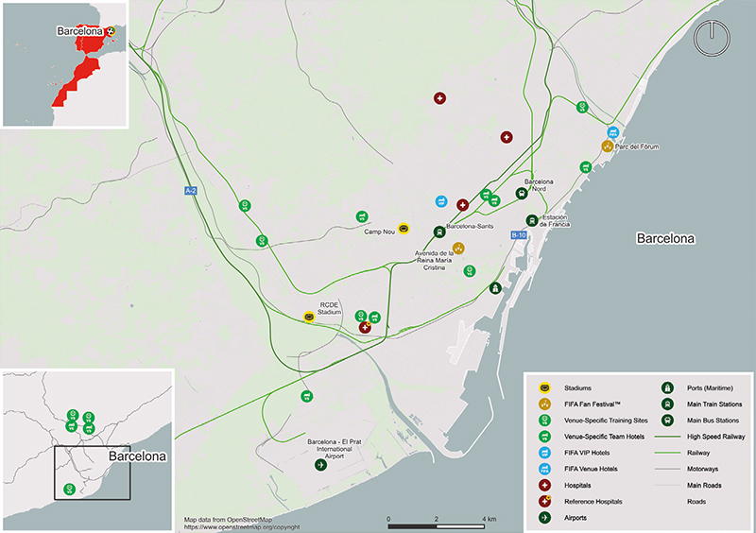This screenshot has width=756, height=533.
Task: Click 'Venue-Specific Team Hotels' legend text
Action: pos(604,437)
